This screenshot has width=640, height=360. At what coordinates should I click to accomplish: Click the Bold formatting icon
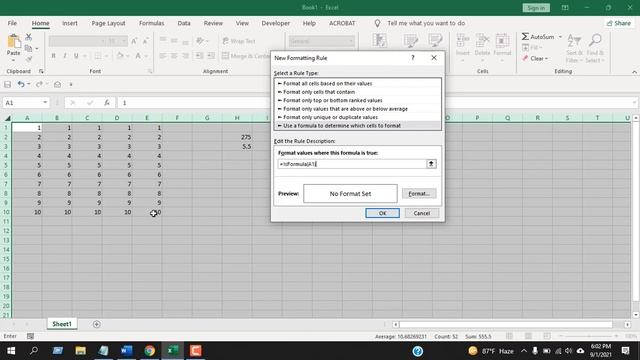point(53,56)
